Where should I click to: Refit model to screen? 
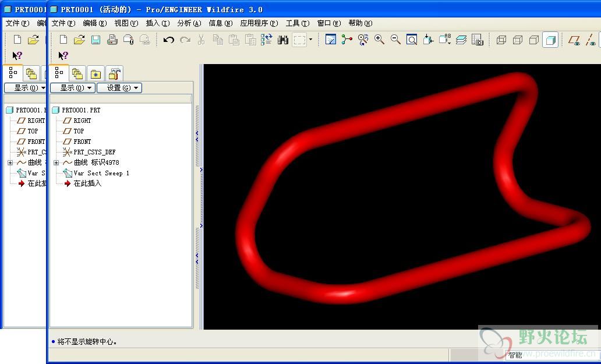coord(412,40)
